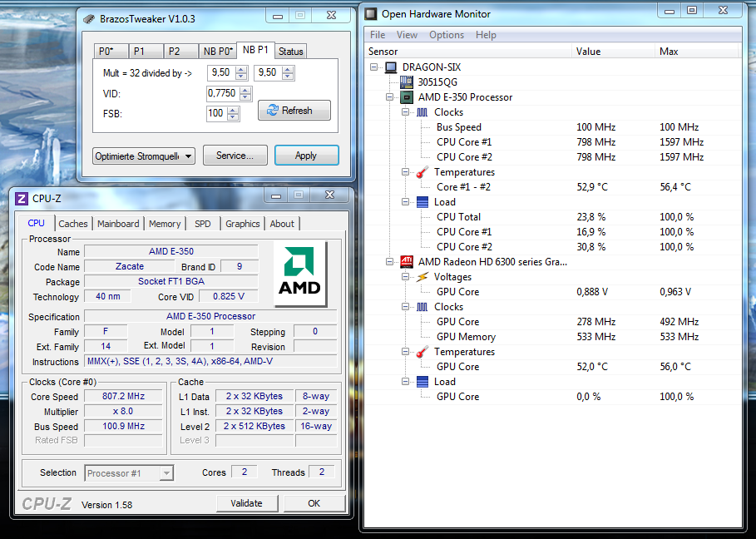
Task: Open the Memory tab in CPU-Z
Action: point(165,224)
